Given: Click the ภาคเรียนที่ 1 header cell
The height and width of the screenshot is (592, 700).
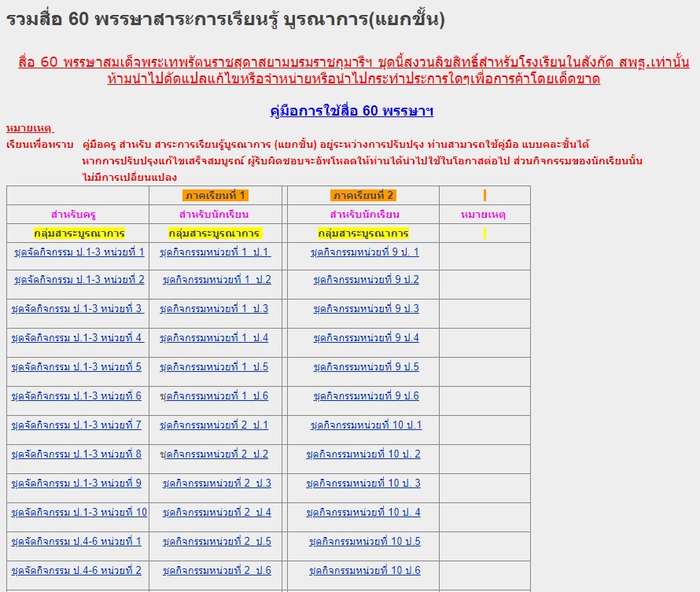Looking at the screenshot, I should point(216,196).
